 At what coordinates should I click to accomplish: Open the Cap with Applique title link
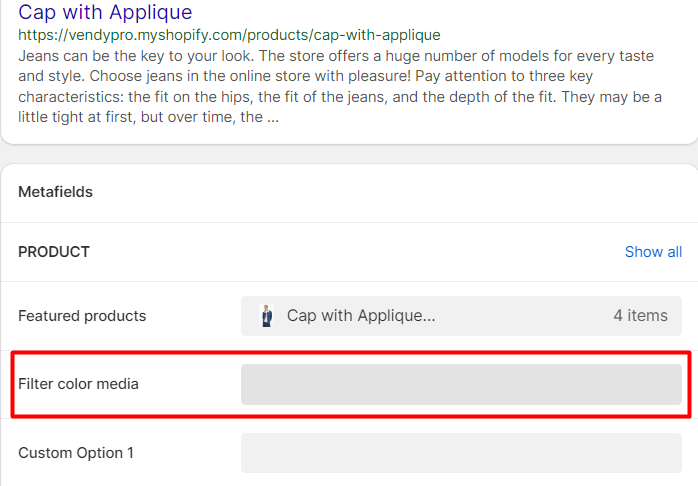click(x=105, y=12)
